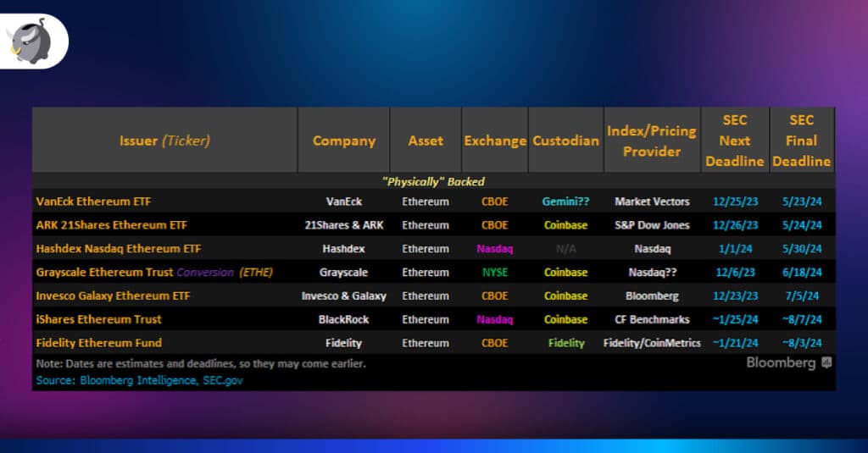
Task: Click the Nasdaq?? provider cell
Action: coord(652,272)
